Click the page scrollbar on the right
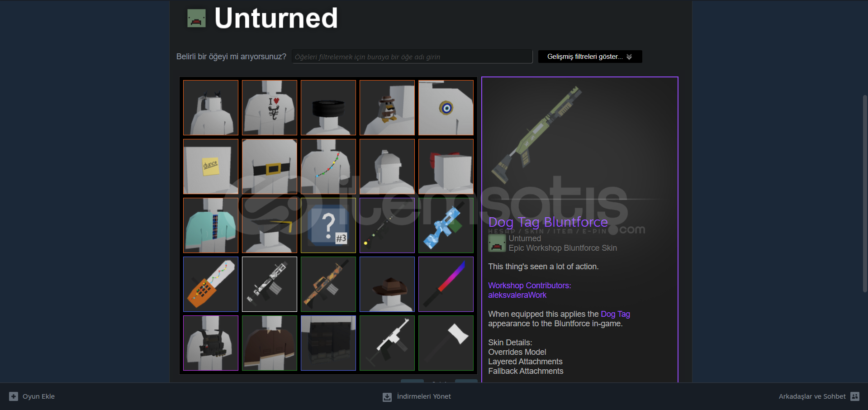The image size is (868, 410). [x=865, y=194]
